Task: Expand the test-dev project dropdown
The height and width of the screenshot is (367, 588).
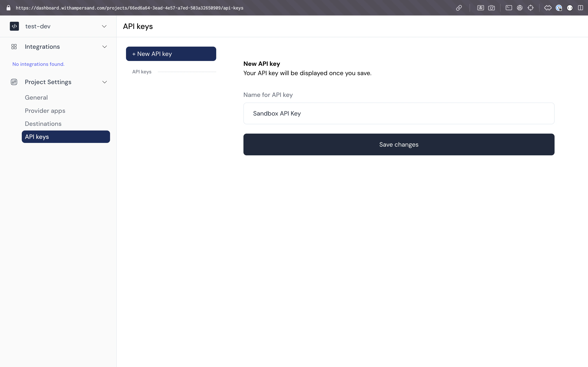Action: (104, 26)
